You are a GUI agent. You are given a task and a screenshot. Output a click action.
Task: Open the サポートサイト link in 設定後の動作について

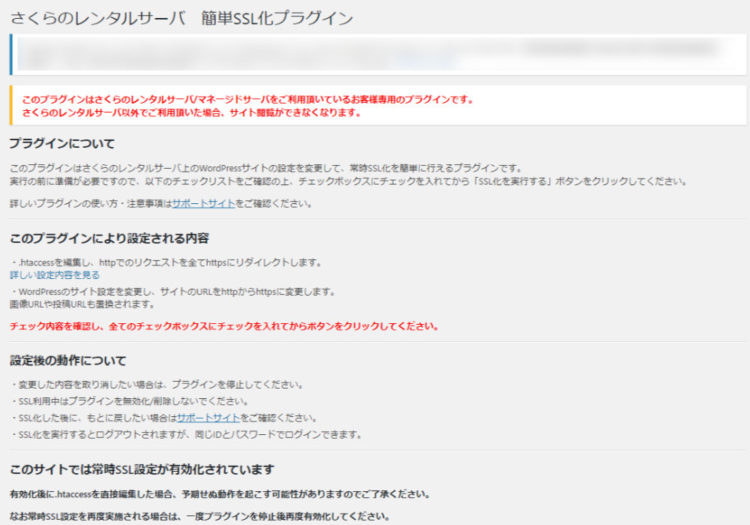208,418
